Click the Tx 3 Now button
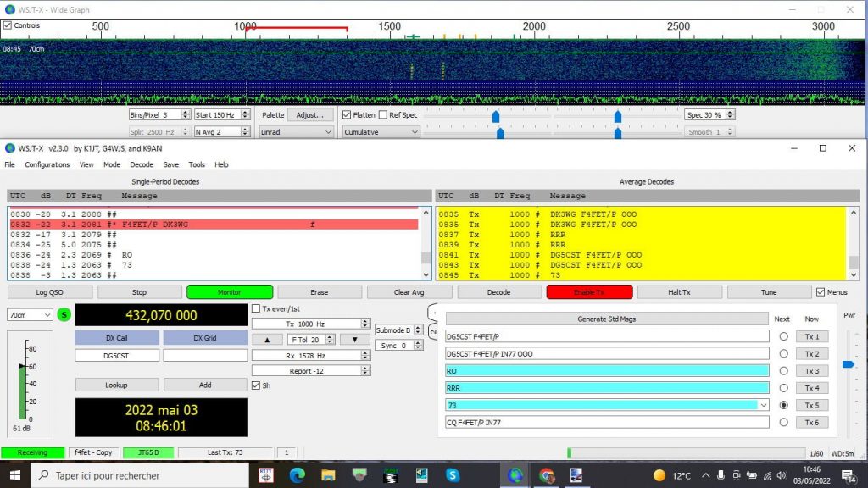Image resolution: width=868 pixels, height=488 pixels. (812, 371)
